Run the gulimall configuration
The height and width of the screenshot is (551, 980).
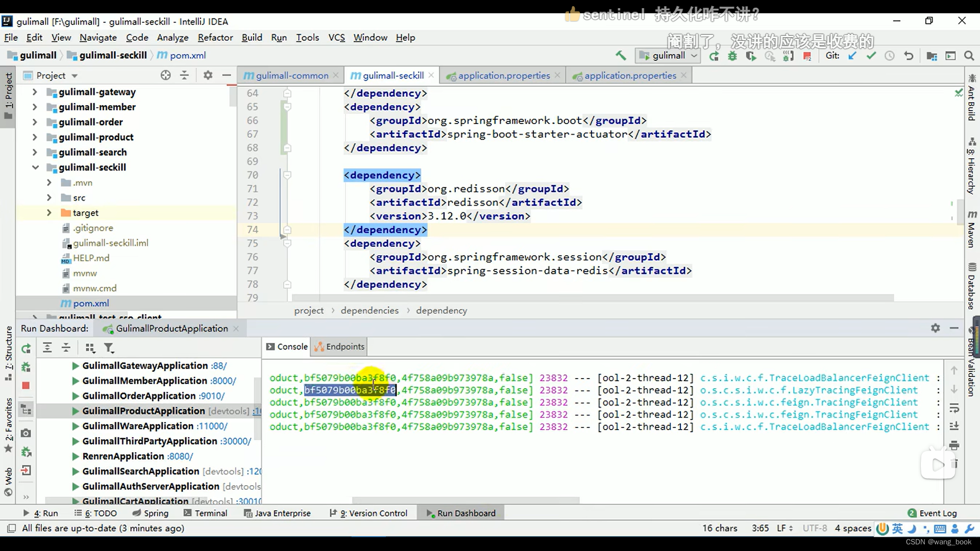[x=714, y=56]
